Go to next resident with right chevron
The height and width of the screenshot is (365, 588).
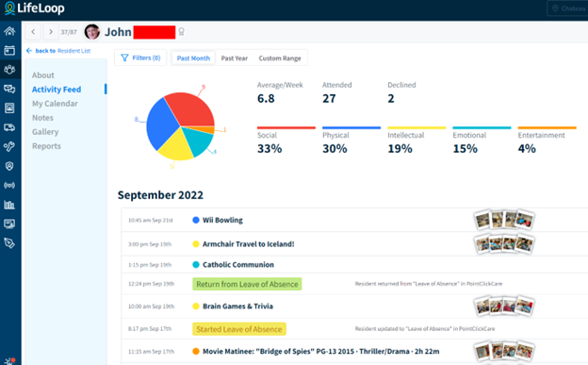[51, 32]
